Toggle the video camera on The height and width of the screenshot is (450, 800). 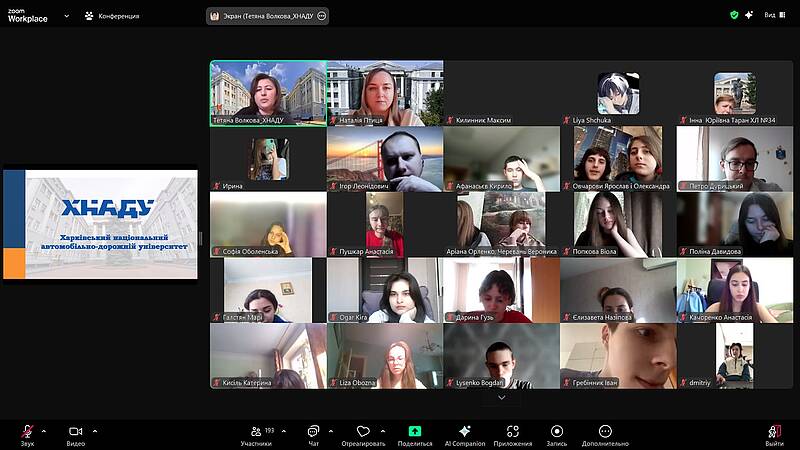[75, 431]
